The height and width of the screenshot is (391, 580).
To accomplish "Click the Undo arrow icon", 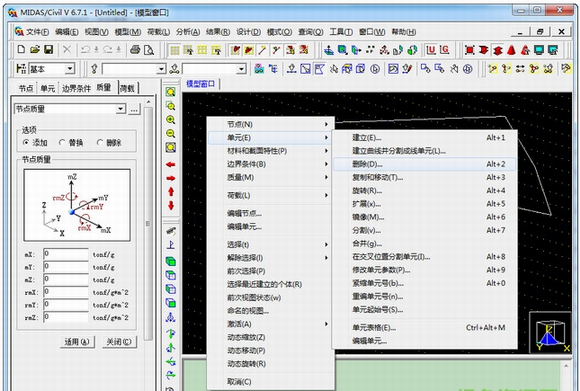I will pyautogui.click(x=85, y=50).
